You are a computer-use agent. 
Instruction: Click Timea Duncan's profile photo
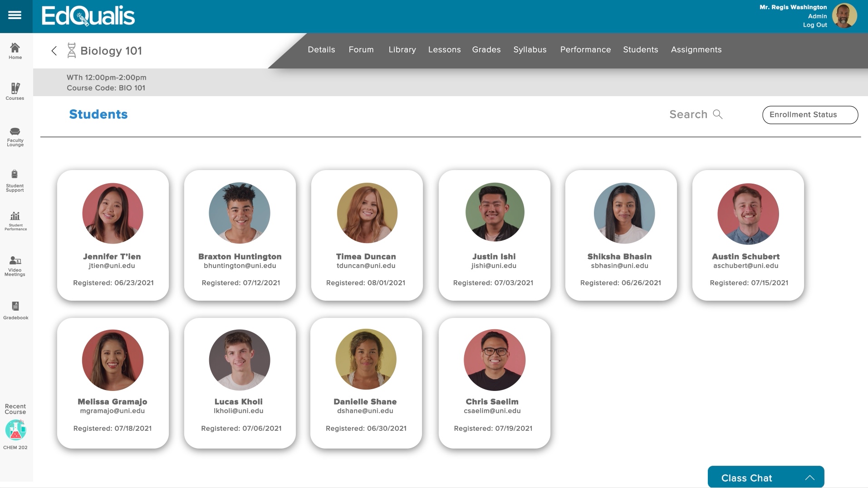pyautogui.click(x=366, y=213)
